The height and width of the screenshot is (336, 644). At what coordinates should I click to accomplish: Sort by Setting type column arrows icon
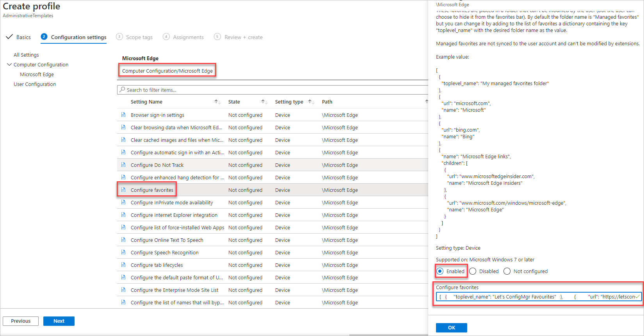pos(311,102)
